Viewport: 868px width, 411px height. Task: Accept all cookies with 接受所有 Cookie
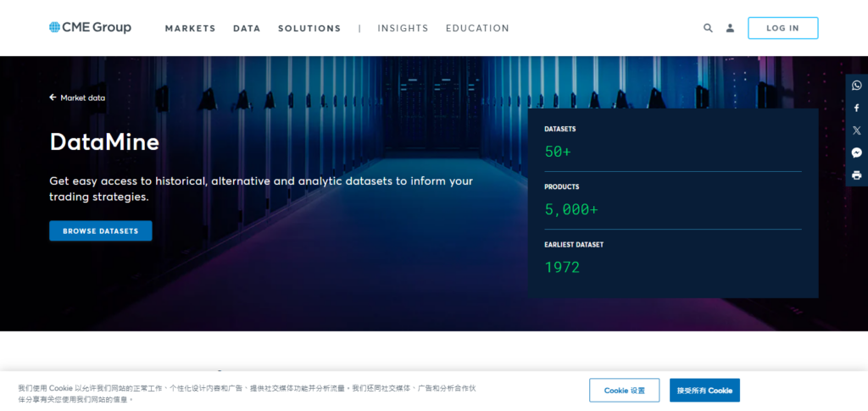[x=704, y=391]
